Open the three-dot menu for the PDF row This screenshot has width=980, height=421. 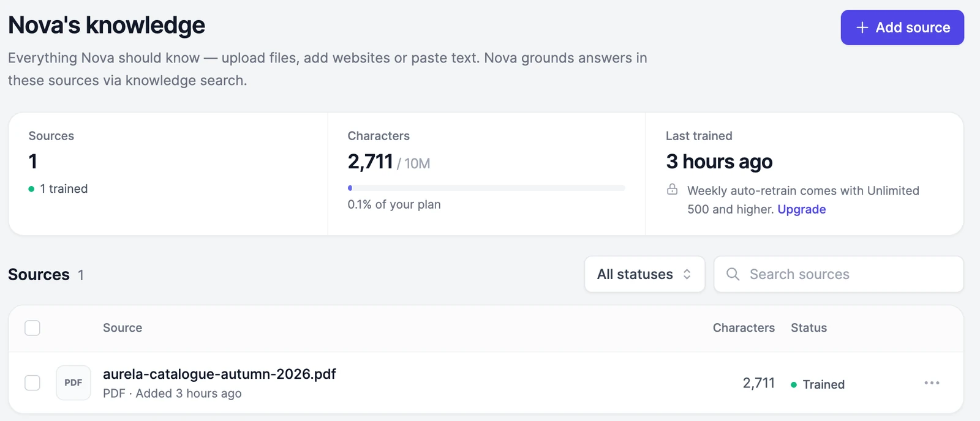pyautogui.click(x=932, y=383)
